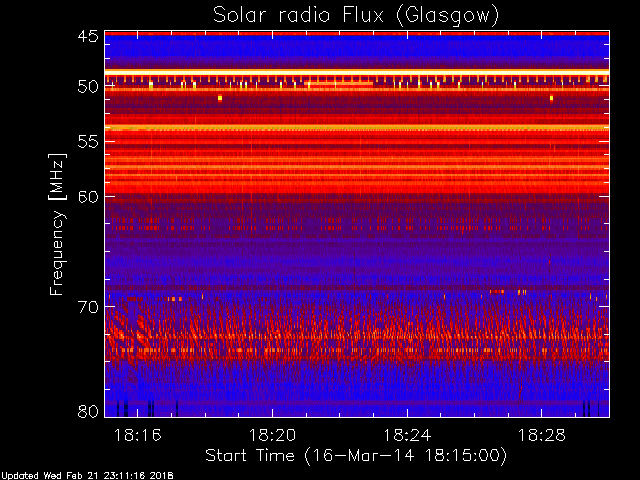Click the '60' frequency tick label
640x480 pixels.
pos(88,197)
